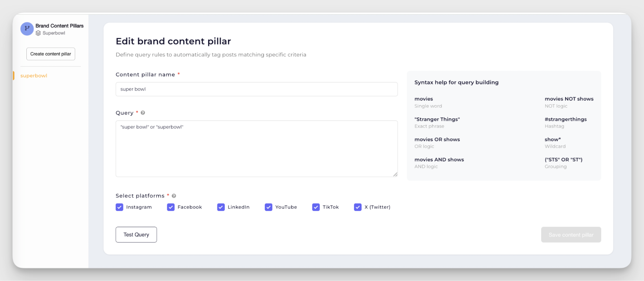
Task: Deselect the TikTok platform checkbox
Action: (x=316, y=207)
